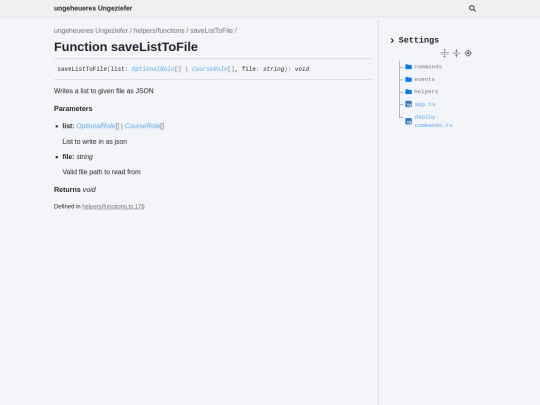Viewport: 540px width, 405px height.
Task: Click the helpers folder icon
Action: click(x=408, y=92)
